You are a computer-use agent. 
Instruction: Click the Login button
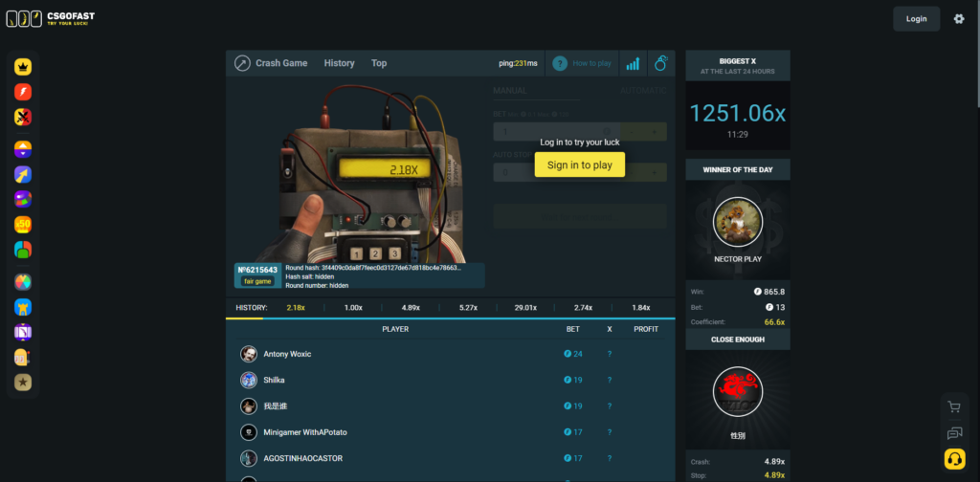tap(916, 19)
